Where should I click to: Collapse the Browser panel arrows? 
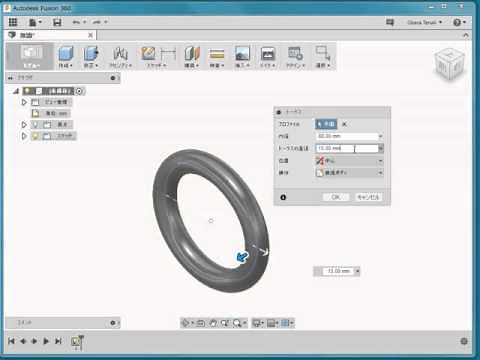click(x=10, y=78)
